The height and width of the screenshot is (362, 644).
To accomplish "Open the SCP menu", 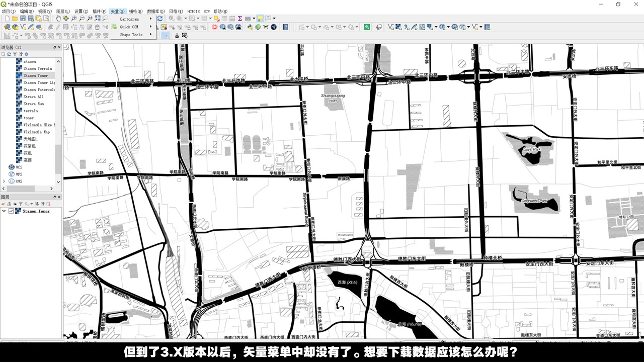I will point(206,11).
